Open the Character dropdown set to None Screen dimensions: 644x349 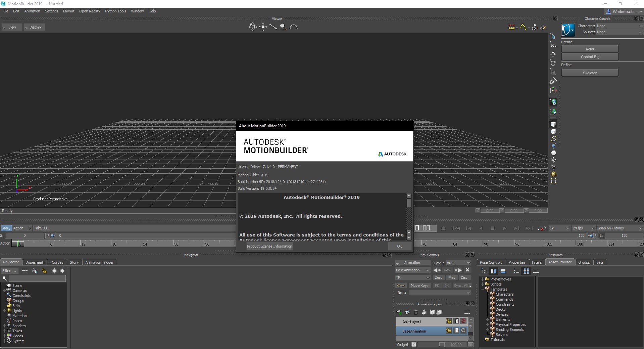(x=620, y=26)
